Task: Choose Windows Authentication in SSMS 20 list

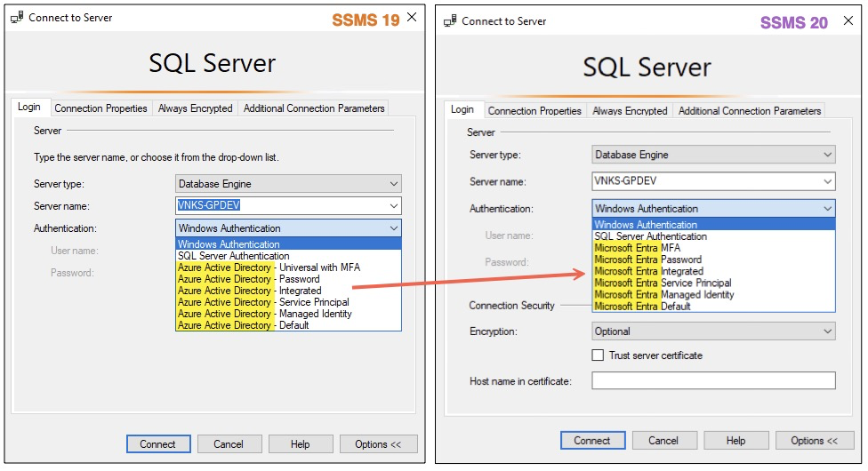Action: point(713,225)
